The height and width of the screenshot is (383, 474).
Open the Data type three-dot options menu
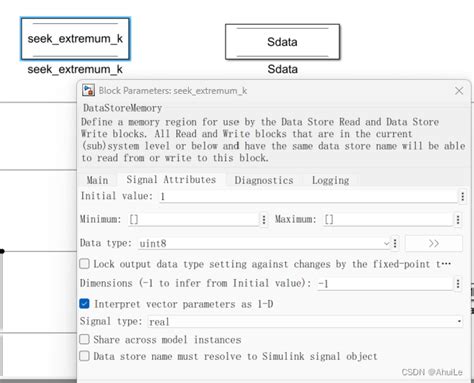click(x=395, y=243)
